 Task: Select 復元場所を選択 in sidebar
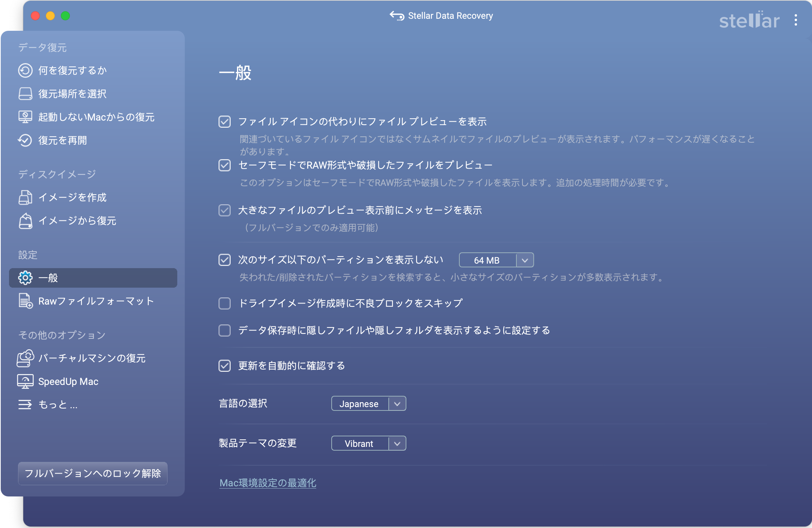pyautogui.click(x=93, y=94)
